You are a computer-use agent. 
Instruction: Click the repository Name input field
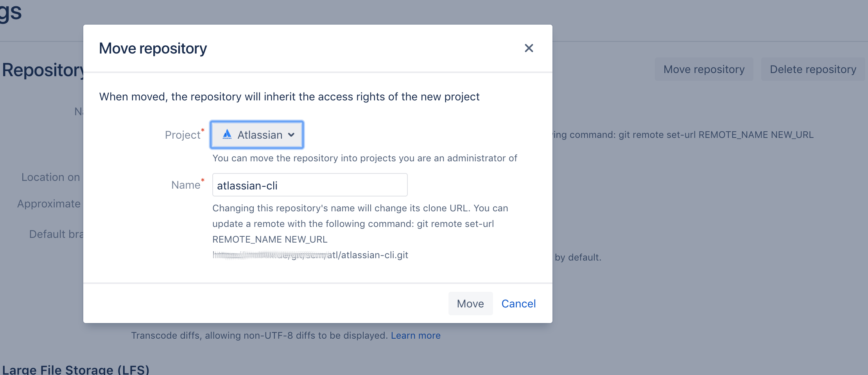tap(310, 185)
